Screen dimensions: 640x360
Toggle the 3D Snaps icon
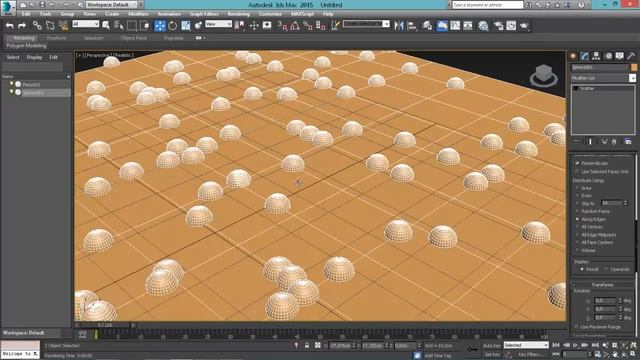tap(282, 25)
